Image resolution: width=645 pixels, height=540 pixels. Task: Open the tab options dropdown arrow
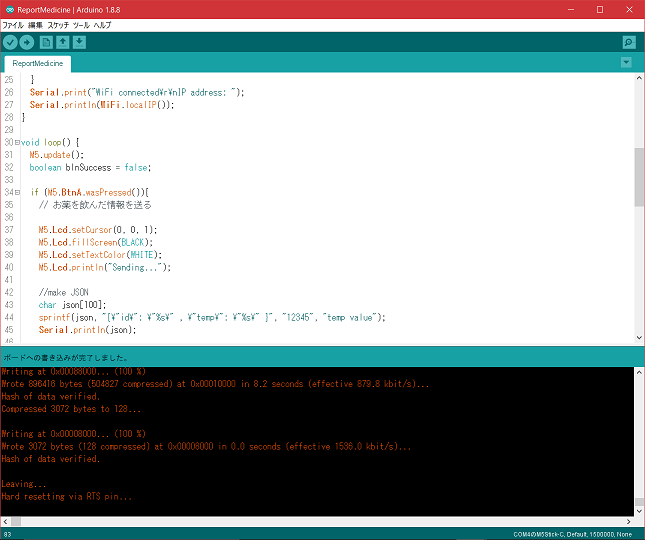(x=626, y=63)
